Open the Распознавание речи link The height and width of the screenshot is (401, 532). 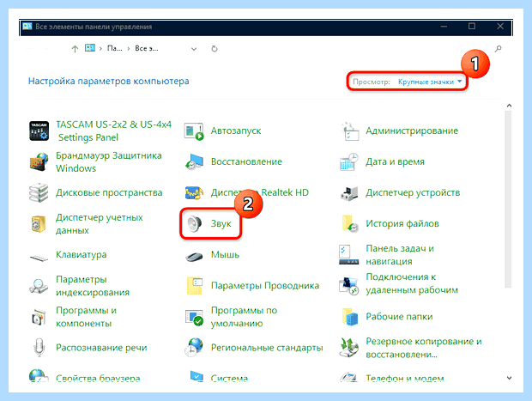[x=101, y=348]
